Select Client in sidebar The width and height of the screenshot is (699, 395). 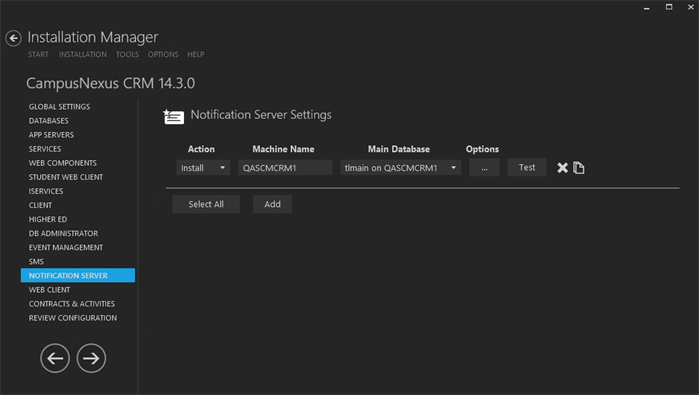[41, 205]
